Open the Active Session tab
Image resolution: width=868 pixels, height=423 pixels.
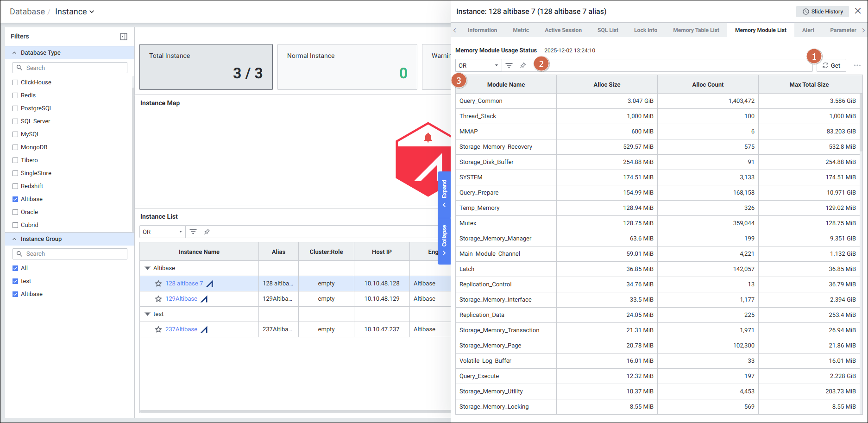[563, 30]
